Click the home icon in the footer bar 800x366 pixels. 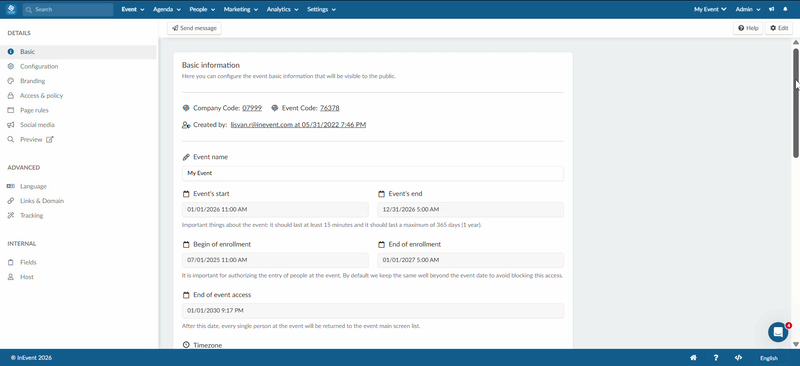tap(693, 358)
